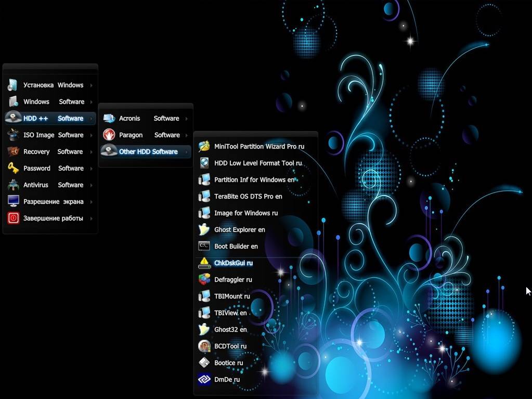Click the Defraggler colored cubes icon

click(x=204, y=279)
